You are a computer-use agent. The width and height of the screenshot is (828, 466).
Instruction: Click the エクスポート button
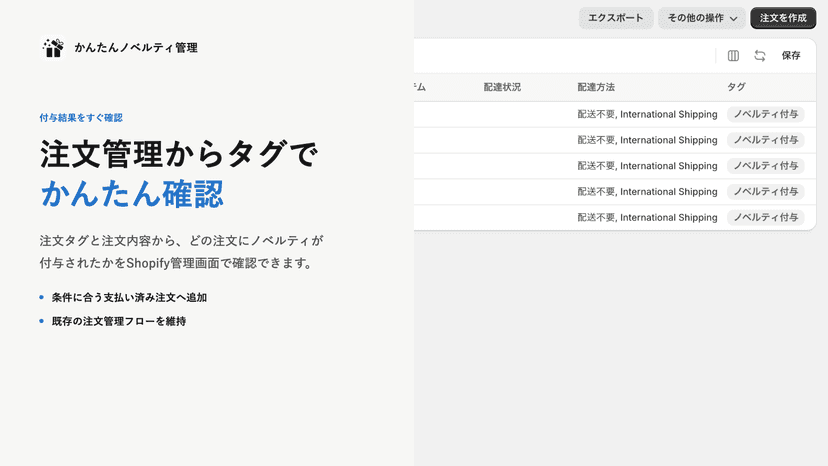tap(616, 18)
